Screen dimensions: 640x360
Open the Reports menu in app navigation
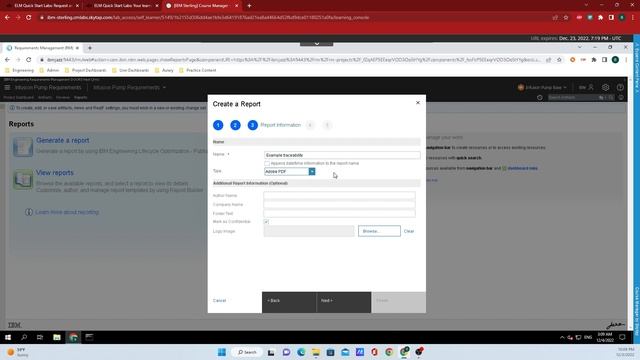tap(80, 98)
